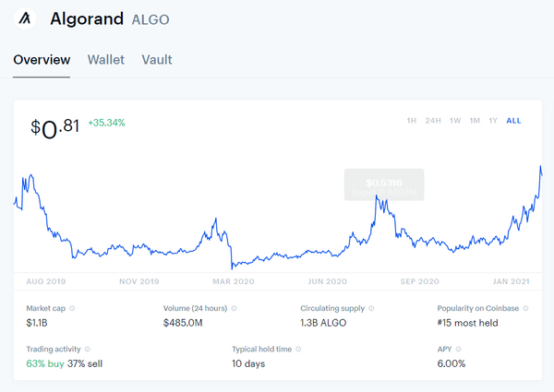This screenshot has width=554, height=392.
Task: Go to the Vault tab
Action: coord(157,60)
